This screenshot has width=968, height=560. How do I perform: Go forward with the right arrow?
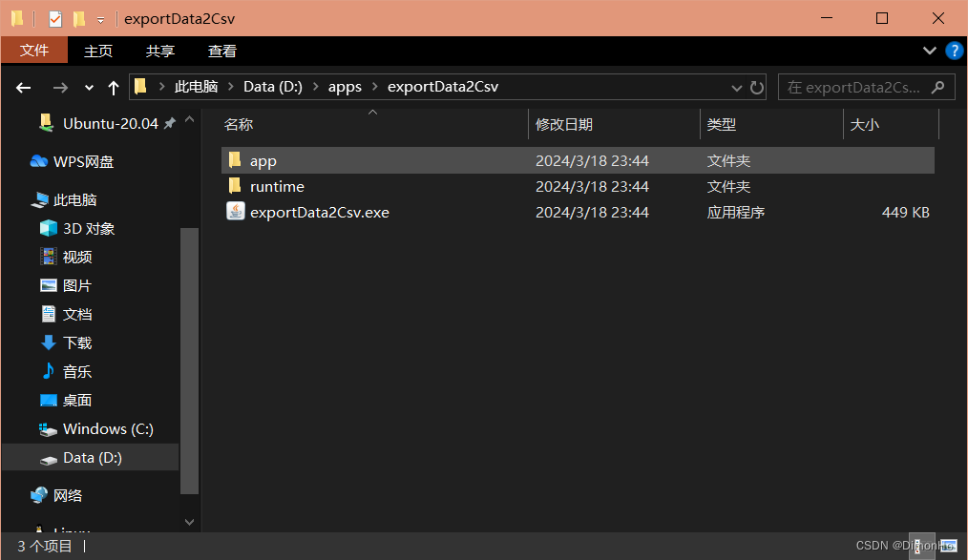(x=60, y=88)
